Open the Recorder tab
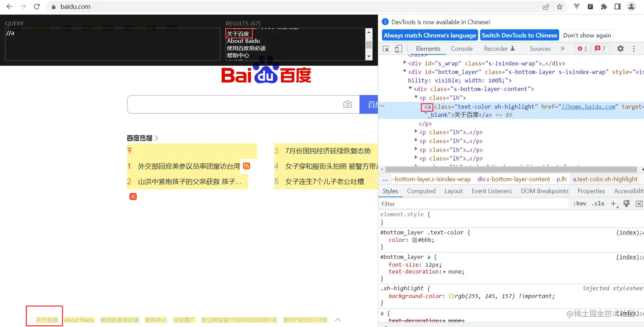Image resolution: width=644 pixels, height=327 pixels. (499, 49)
